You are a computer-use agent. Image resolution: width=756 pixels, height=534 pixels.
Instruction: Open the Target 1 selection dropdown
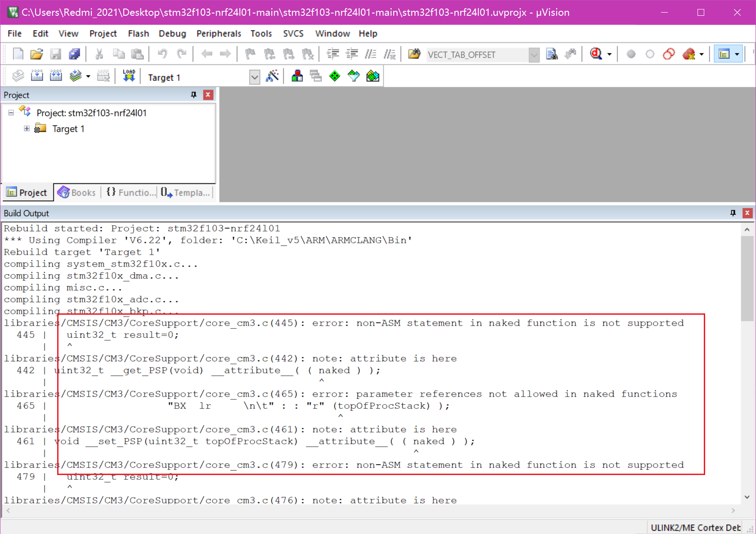pos(255,77)
